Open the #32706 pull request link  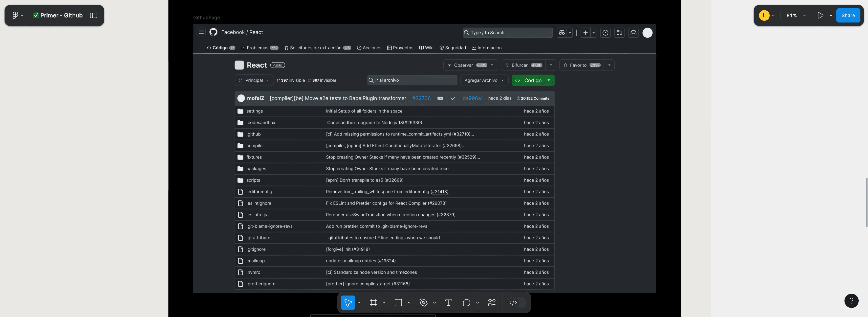coord(421,98)
